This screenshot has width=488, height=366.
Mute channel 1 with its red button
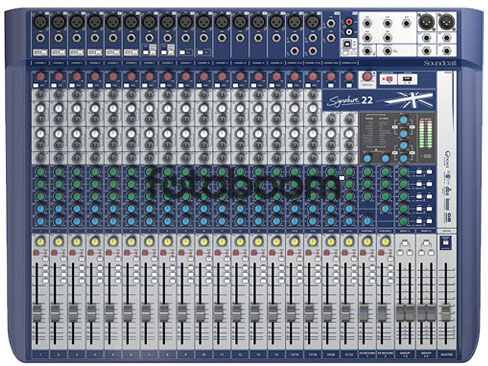[36, 253]
